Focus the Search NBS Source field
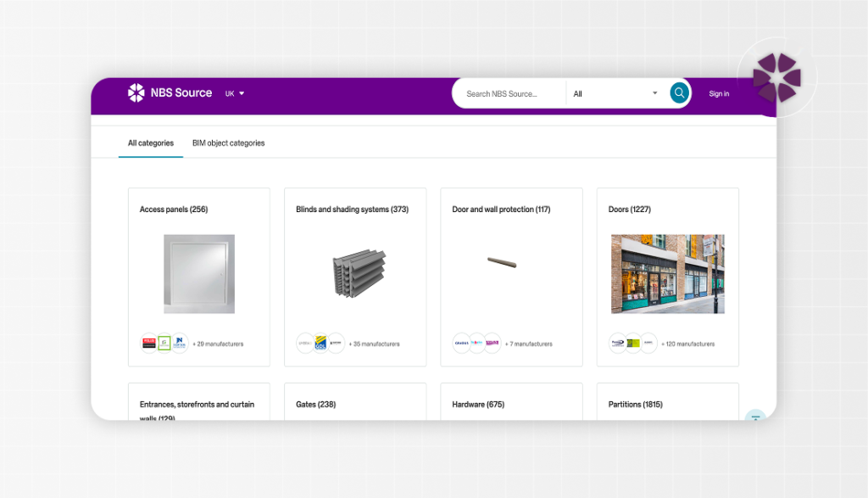The height and width of the screenshot is (498, 868). click(509, 93)
